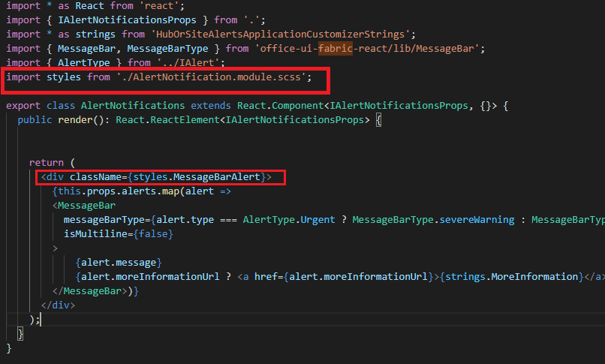Screen dimensions: 605x364
Task: Click messageBarType attribute name
Action: pyautogui.click(x=104, y=220)
